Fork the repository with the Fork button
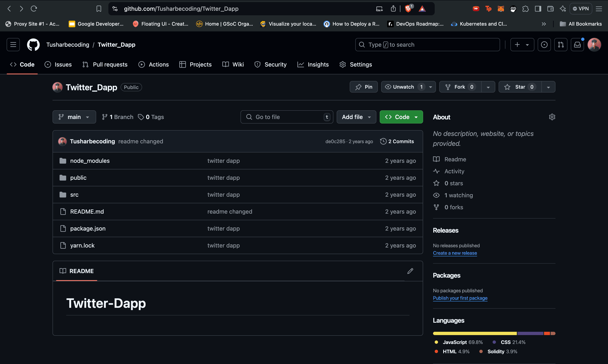The width and height of the screenshot is (608, 364). click(460, 87)
